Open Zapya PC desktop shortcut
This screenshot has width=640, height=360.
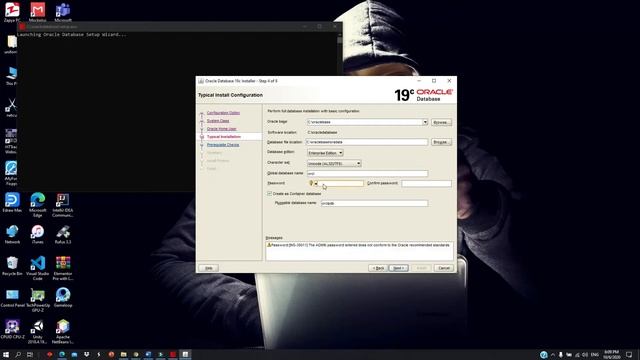click(x=12, y=11)
